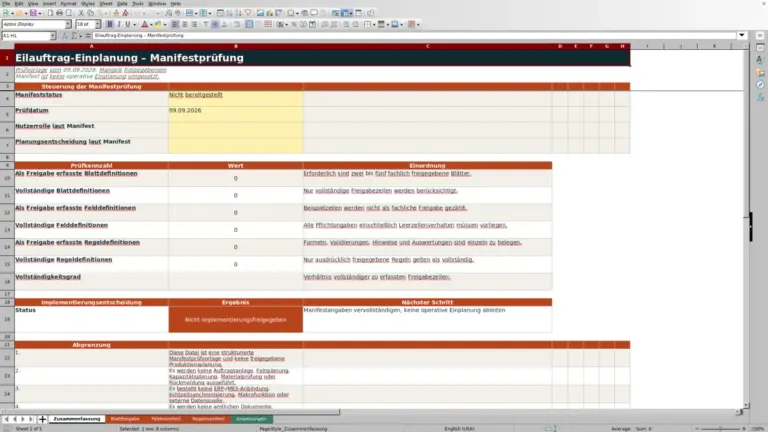768x432 pixels.
Task: Click the zoom slider in status bar
Action: click(x=720, y=429)
